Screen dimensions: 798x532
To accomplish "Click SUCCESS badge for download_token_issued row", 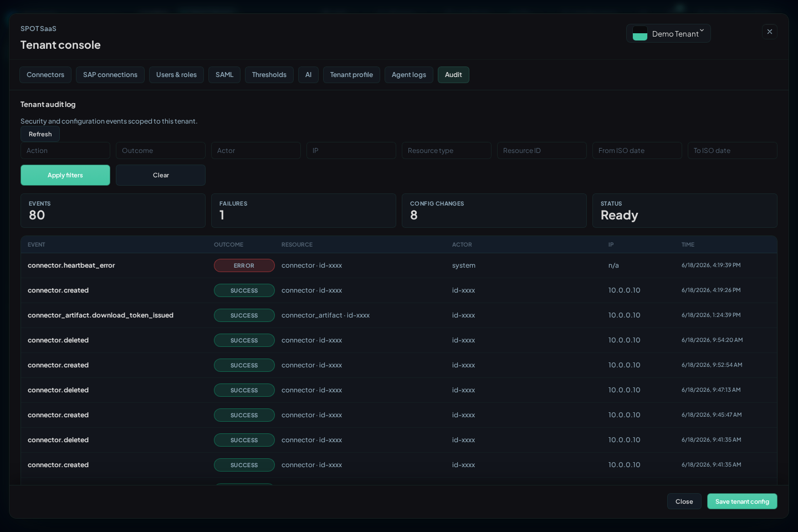I will point(244,315).
